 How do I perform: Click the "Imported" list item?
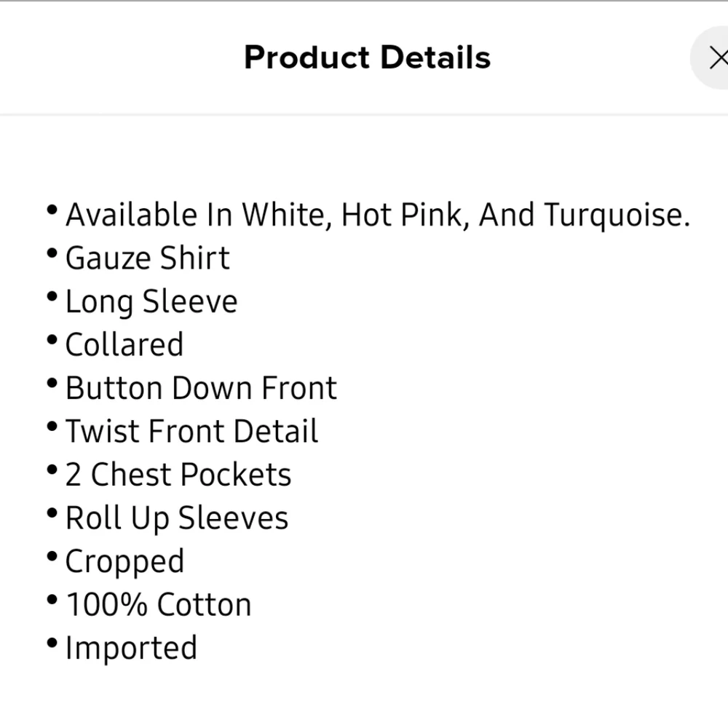click(131, 648)
